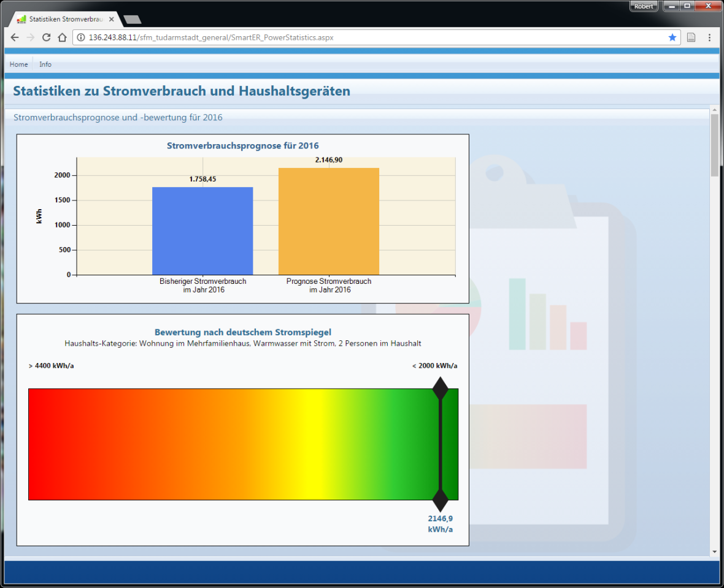Click the orange Prognose Stromverbrauch bar
This screenshot has width=724, height=588.
(x=329, y=221)
